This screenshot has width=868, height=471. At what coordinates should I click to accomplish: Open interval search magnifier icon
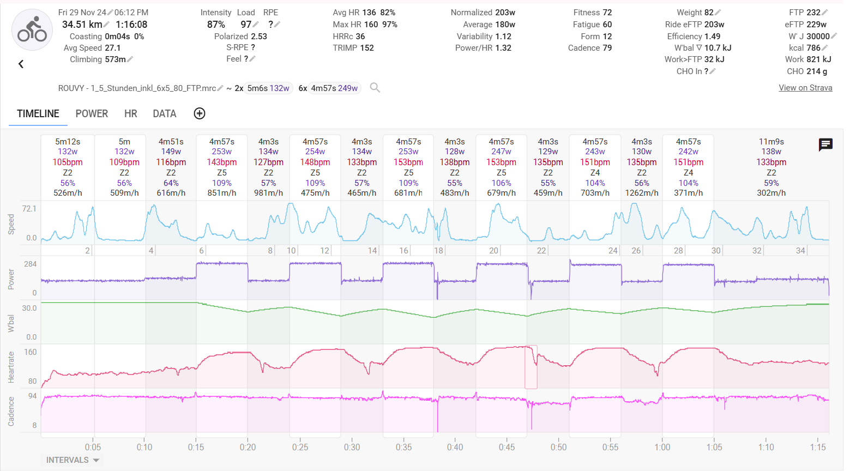(x=375, y=88)
